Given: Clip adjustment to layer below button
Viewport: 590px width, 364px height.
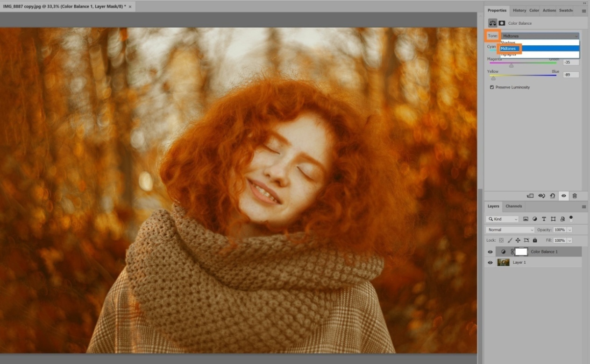Looking at the screenshot, I should click(x=530, y=196).
